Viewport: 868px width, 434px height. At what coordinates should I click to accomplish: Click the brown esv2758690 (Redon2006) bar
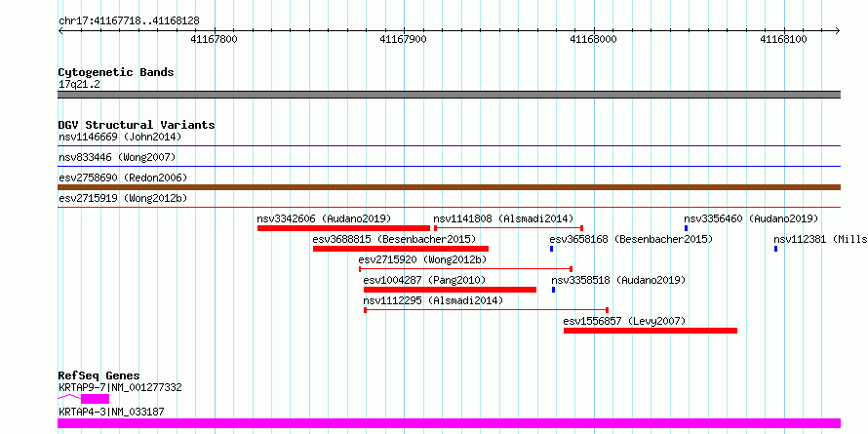[x=449, y=187]
